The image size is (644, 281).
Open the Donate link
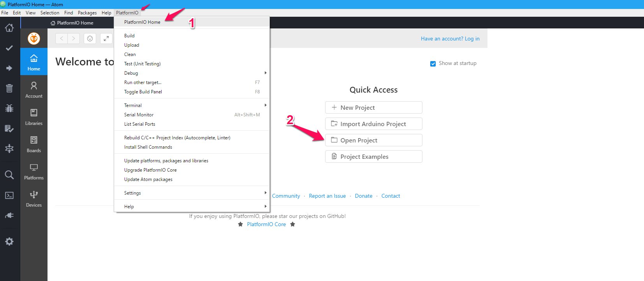pos(364,196)
